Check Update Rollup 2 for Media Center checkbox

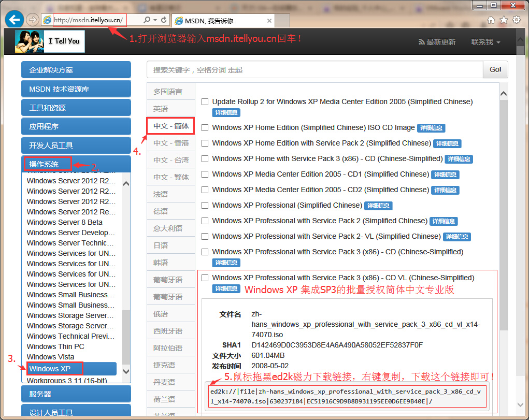pyautogui.click(x=205, y=102)
